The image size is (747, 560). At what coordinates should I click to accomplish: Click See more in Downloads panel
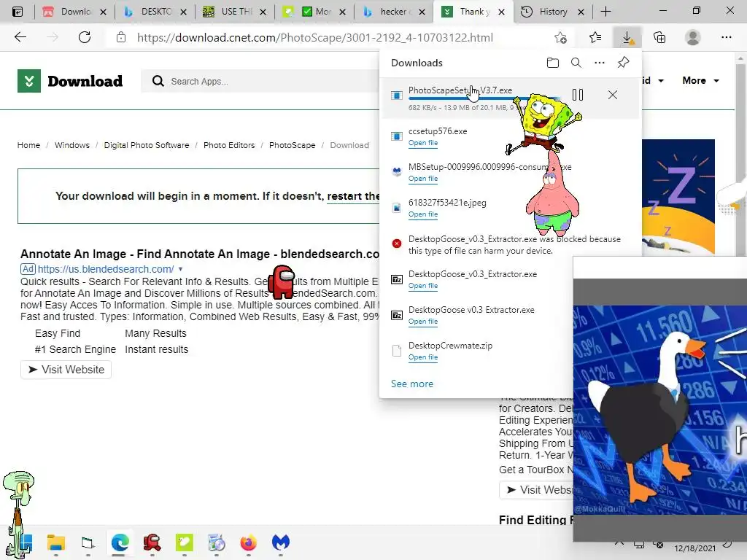click(x=412, y=384)
